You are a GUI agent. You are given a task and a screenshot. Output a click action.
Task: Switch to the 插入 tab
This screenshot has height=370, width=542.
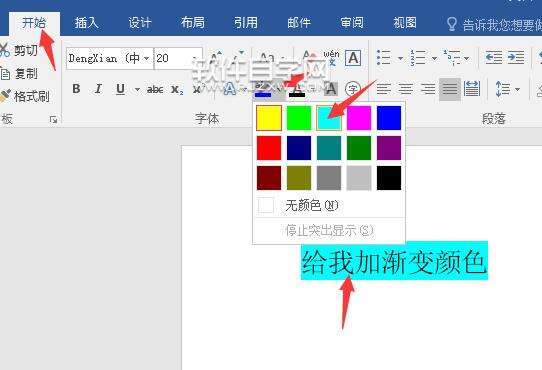click(86, 23)
